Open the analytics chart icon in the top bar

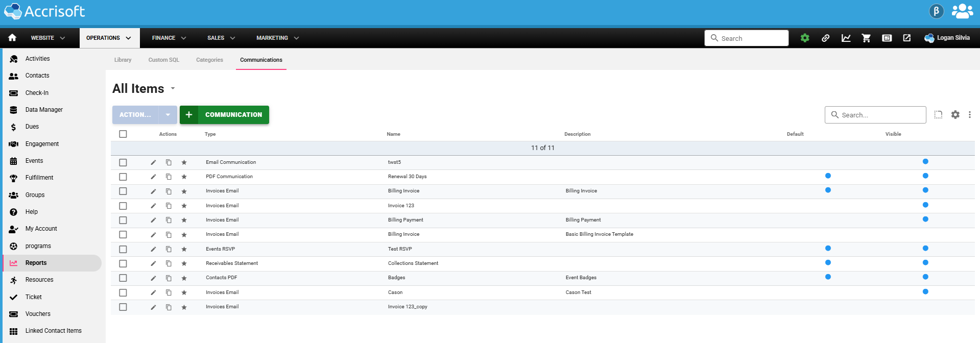click(846, 38)
